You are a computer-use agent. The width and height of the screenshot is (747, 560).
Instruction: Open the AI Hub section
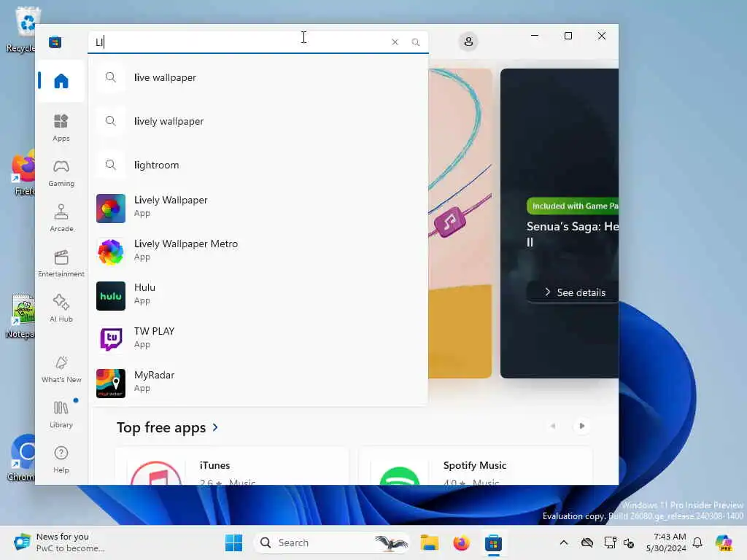[61, 308]
